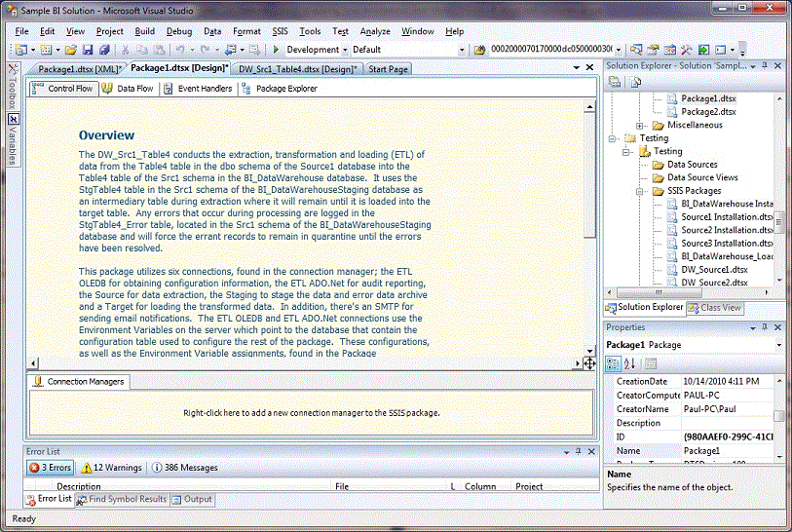Open the Package1.dtsx [XML] document tab

[79, 69]
